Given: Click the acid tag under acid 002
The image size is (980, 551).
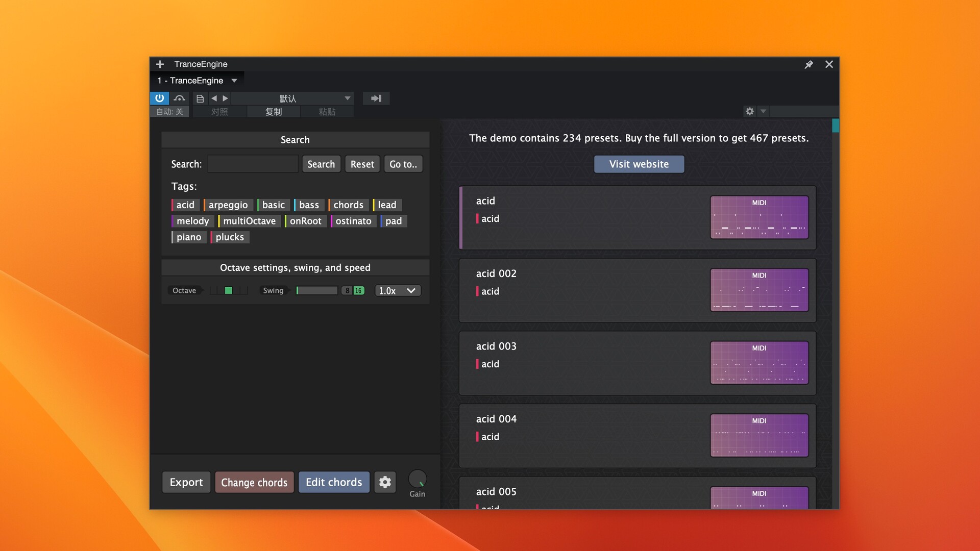Looking at the screenshot, I should [488, 291].
